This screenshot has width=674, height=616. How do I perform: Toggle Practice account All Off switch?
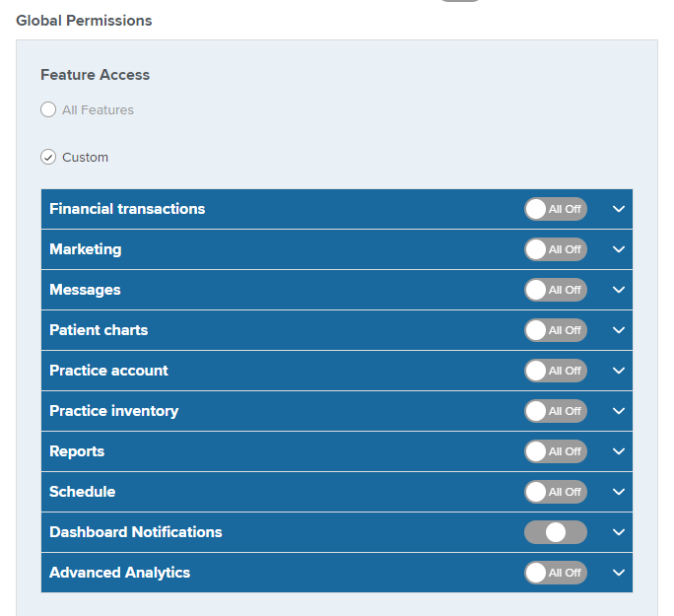[x=556, y=371]
